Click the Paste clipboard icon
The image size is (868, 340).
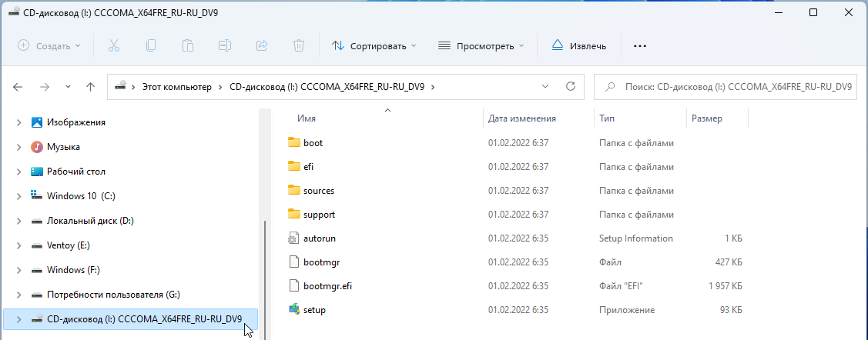click(188, 46)
